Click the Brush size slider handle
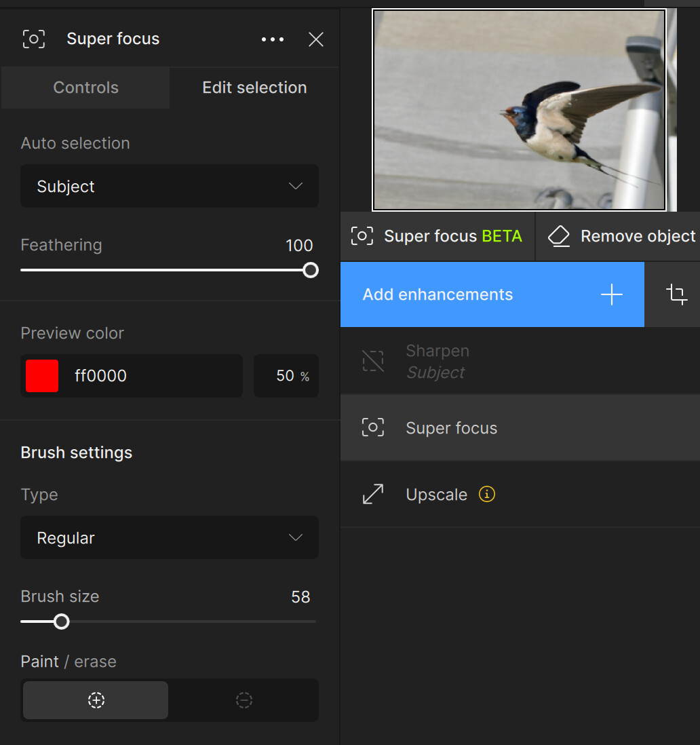Screen dimensions: 700x745 pos(61,622)
